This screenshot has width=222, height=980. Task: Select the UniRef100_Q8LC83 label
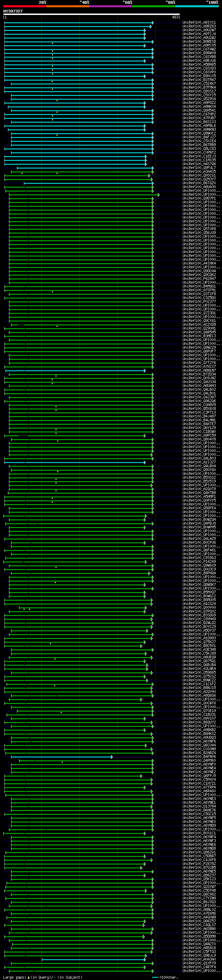199,149
